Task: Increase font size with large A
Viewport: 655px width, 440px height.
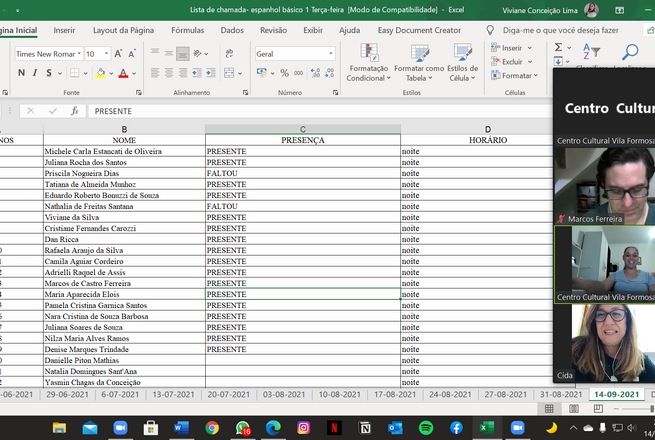Action: point(118,54)
